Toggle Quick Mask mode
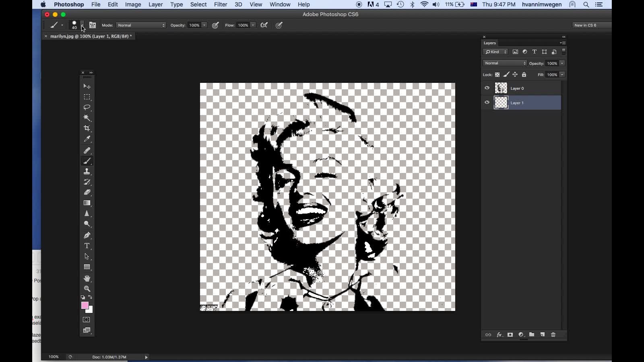This screenshot has height=362, width=644. tap(87, 320)
